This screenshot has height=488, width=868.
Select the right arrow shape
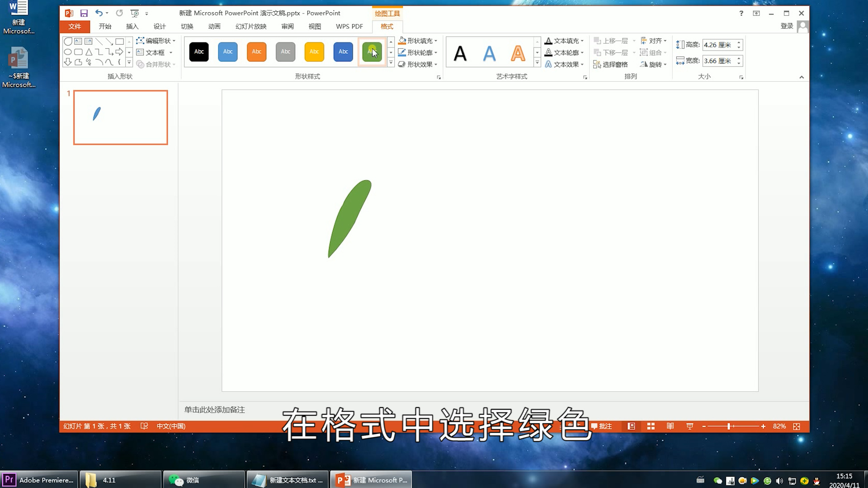[119, 52]
